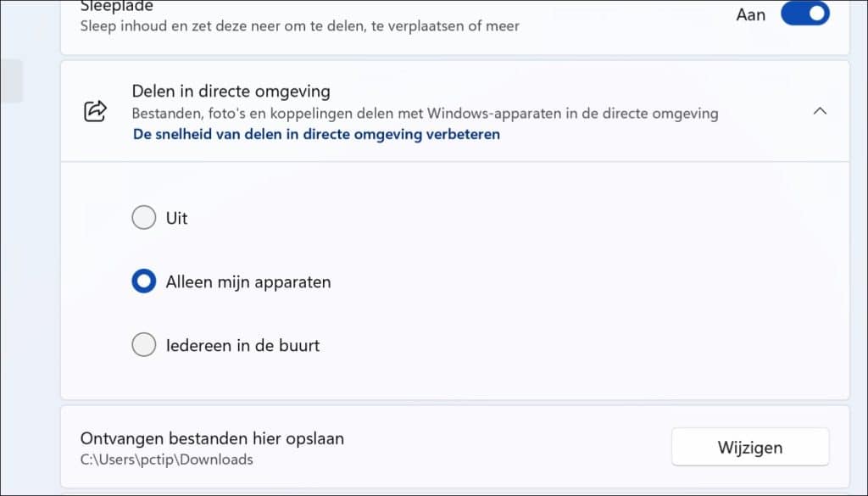Select Alleen mijn apparaten option
Image resolution: width=868 pixels, height=496 pixels.
coord(144,281)
